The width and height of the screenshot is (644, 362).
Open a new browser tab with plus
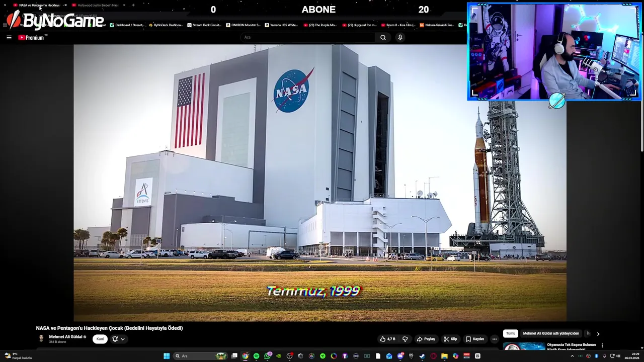click(x=133, y=5)
